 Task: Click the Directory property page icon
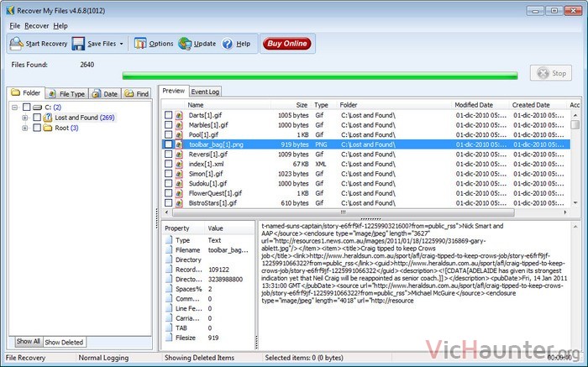169,260
